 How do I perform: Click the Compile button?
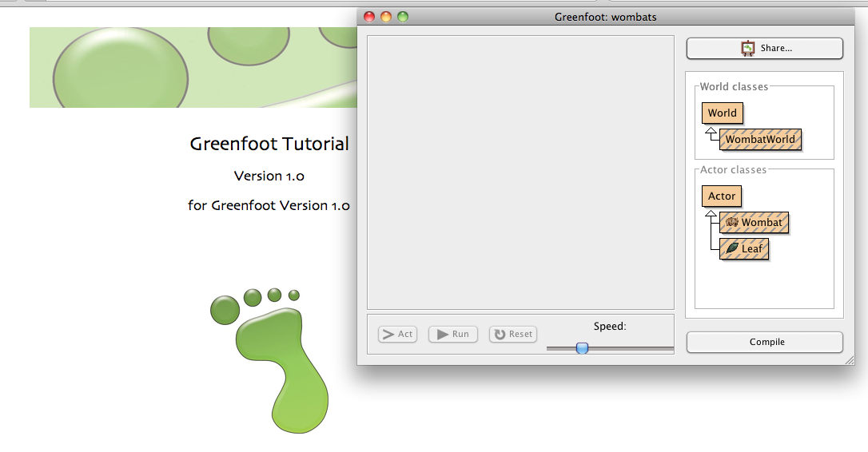tap(764, 342)
